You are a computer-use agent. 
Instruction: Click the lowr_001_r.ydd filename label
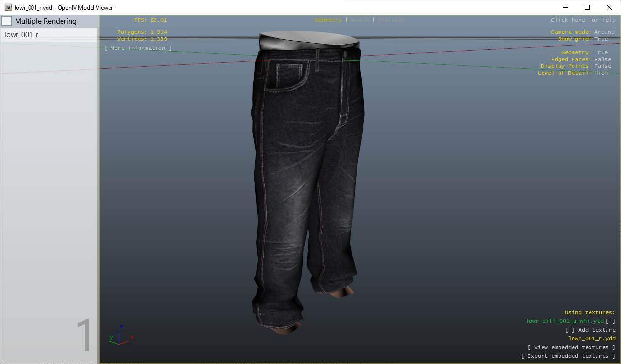[x=592, y=338]
